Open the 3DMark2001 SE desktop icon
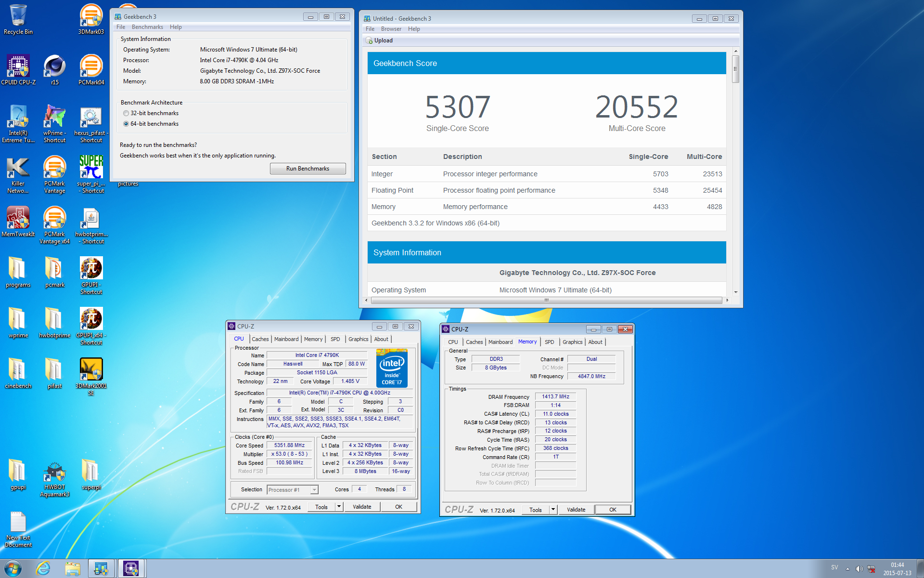 click(91, 377)
